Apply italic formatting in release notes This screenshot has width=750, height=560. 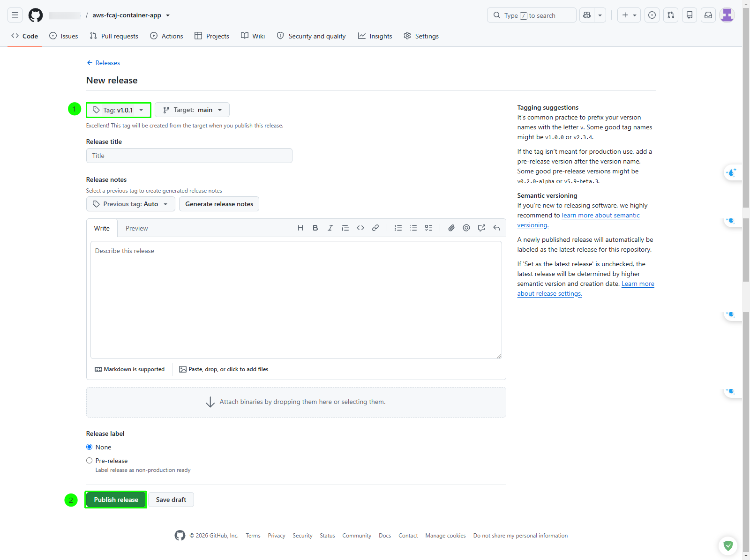tap(330, 228)
